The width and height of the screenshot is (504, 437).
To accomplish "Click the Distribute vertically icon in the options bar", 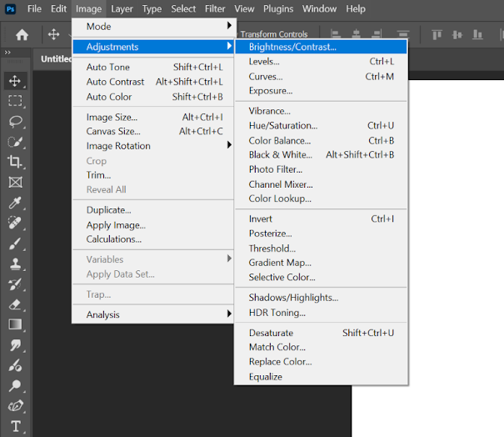I will [402, 34].
